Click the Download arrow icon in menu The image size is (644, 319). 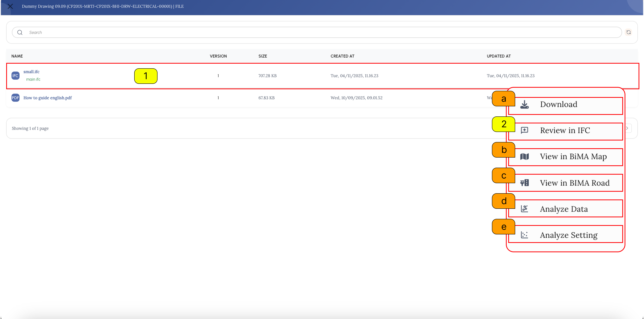tap(524, 105)
